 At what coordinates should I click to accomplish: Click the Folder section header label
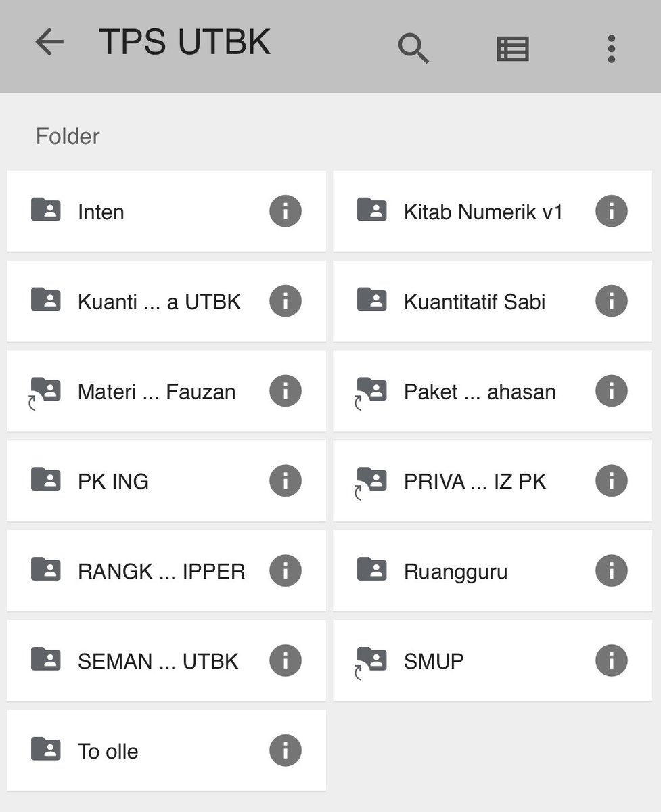(68, 136)
